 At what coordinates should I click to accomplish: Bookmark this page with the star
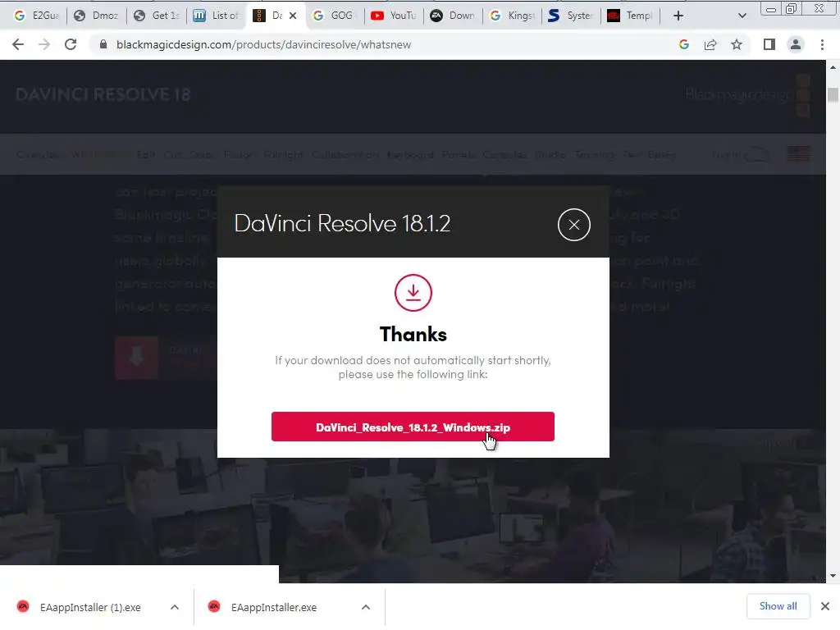(737, 44)
